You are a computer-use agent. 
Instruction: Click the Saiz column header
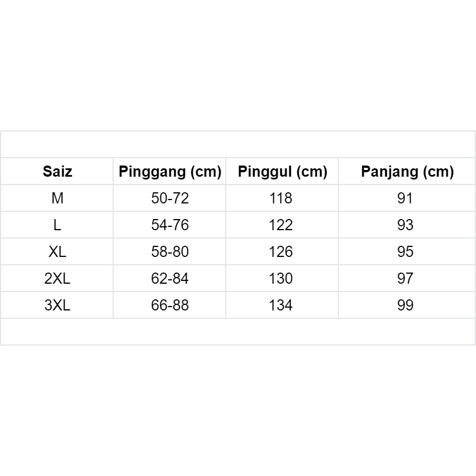point(57,172)
